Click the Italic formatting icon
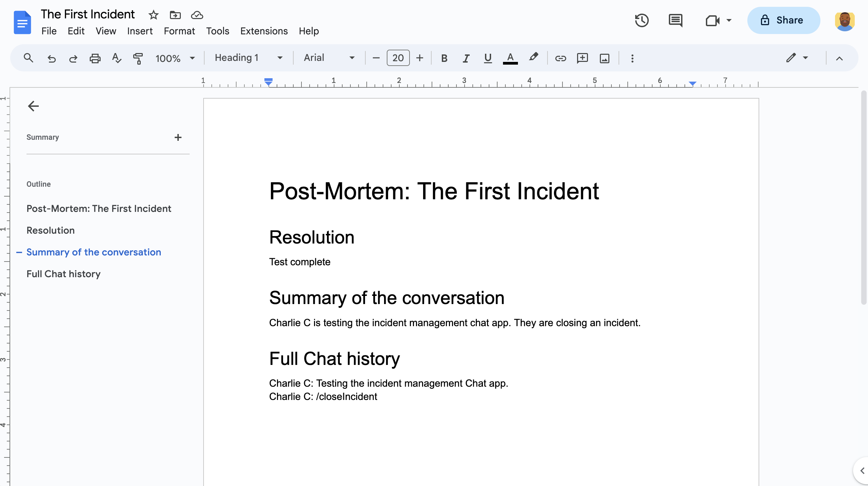The width and height of the screenshot is (868, 486). tap(466, 58)
